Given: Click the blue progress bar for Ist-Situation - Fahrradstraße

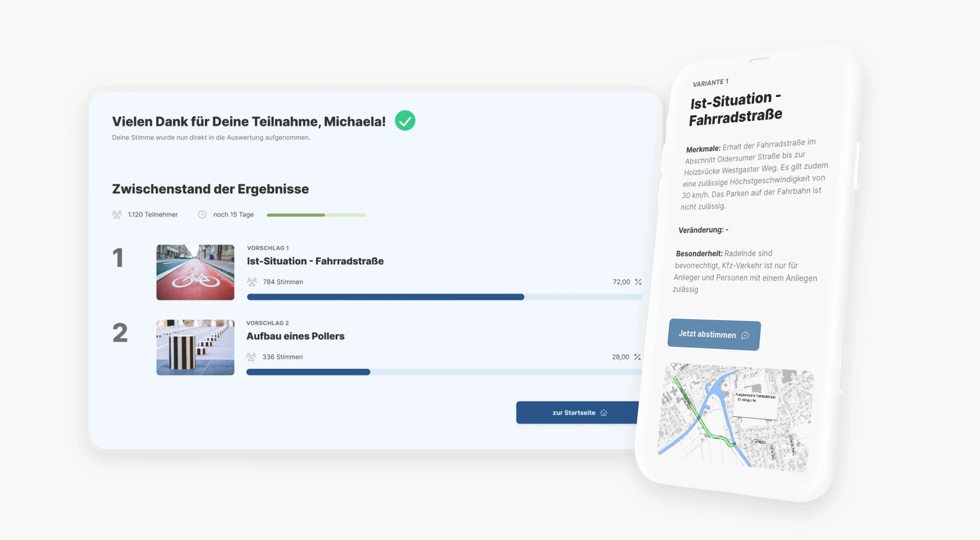Looking at the screenshot, I should tap(444, 297).
